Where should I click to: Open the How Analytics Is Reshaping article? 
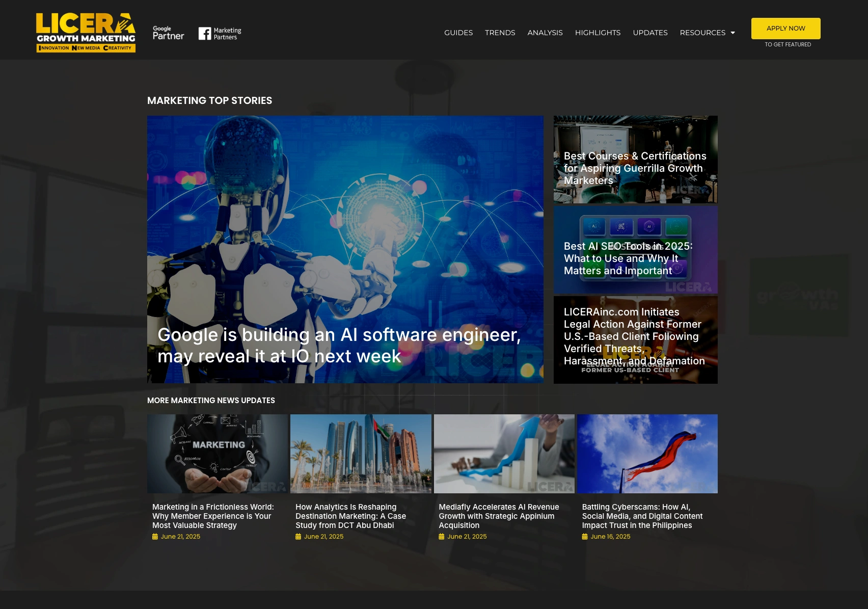tap(350, 516)
